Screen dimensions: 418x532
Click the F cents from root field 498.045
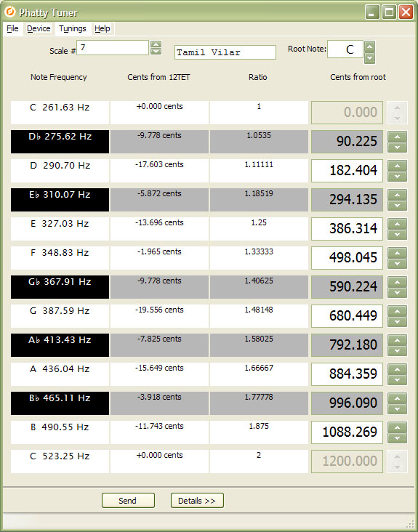pos(347,257)
